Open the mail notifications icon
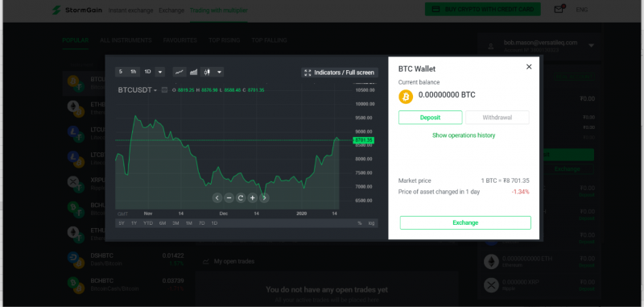This screenshot has height=307, width=644. 558,10
